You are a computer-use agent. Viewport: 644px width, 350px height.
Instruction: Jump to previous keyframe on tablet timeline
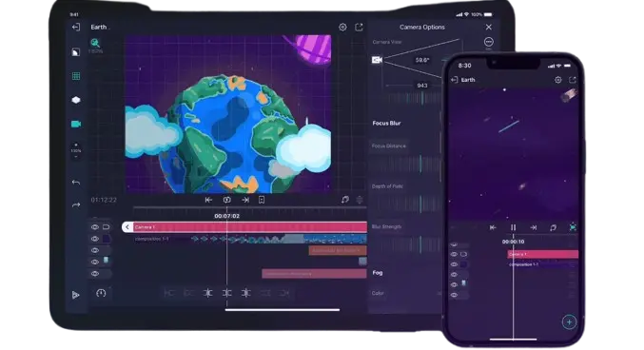[x=208, y=200]
